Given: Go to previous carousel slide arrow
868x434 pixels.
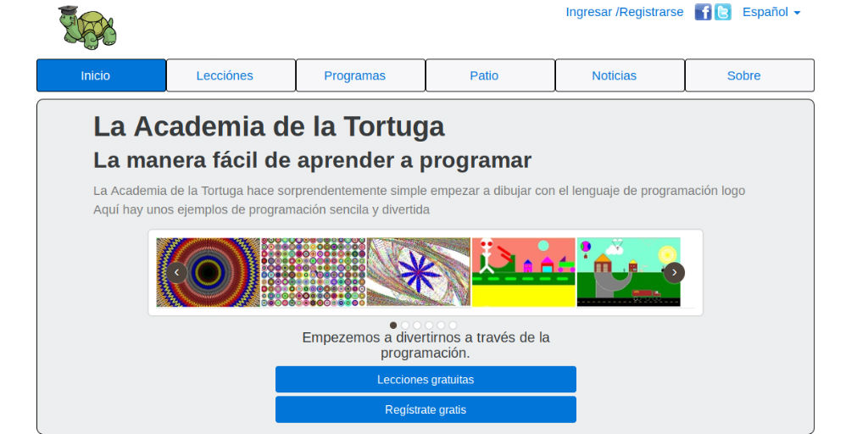Looking at the screenshot, I should pos(177,273).
